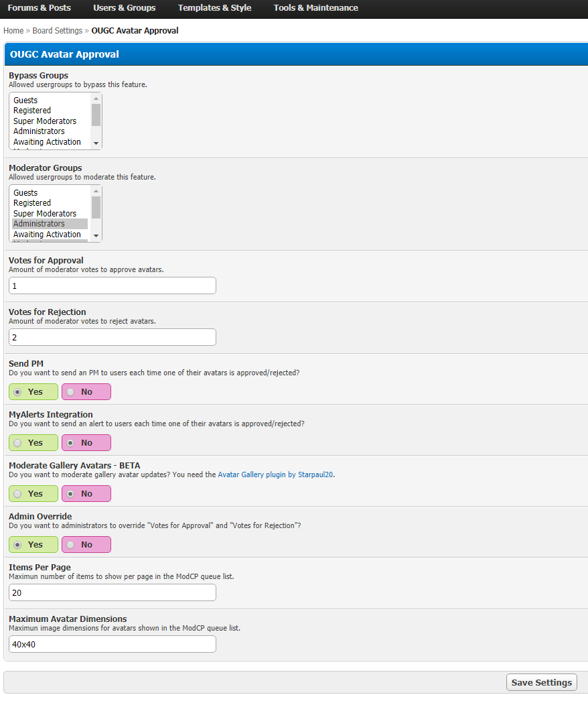
Task: Set Send PM to No
Action: coord(86,391)
